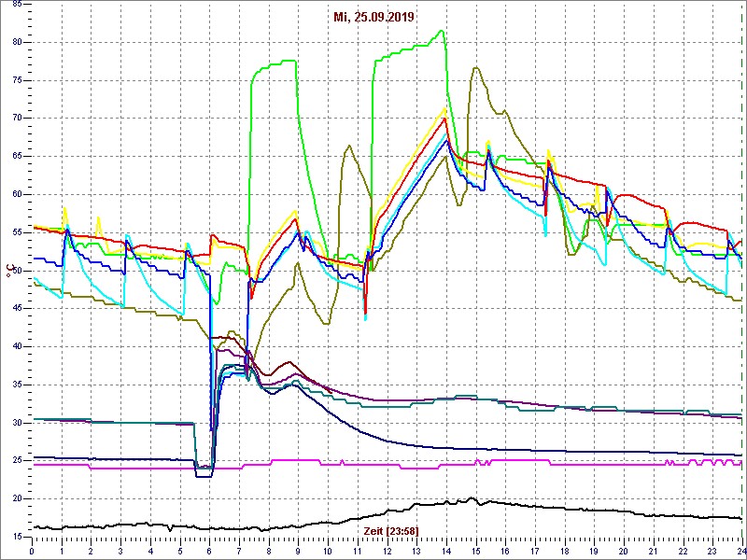Click hour 12 on the time axis
Screen dimensions: 747x560
(387, 552)
